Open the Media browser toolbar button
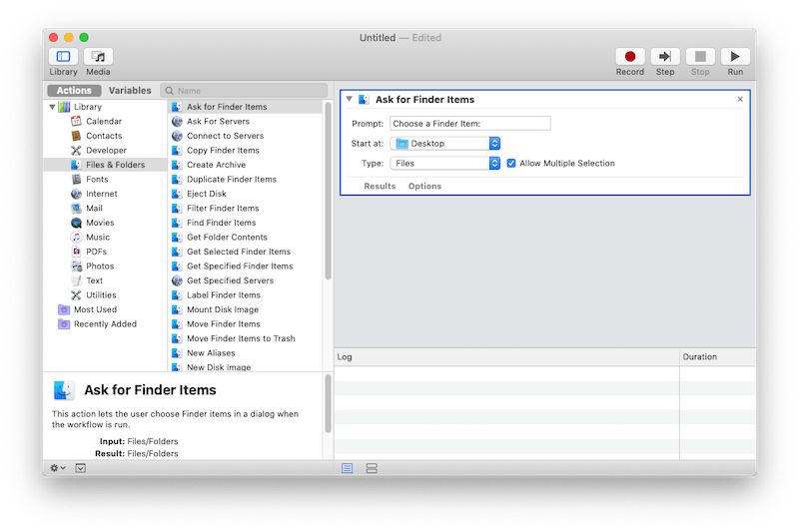Image resolution: width=799 pixels, height=532 pixels. point(98,57)
